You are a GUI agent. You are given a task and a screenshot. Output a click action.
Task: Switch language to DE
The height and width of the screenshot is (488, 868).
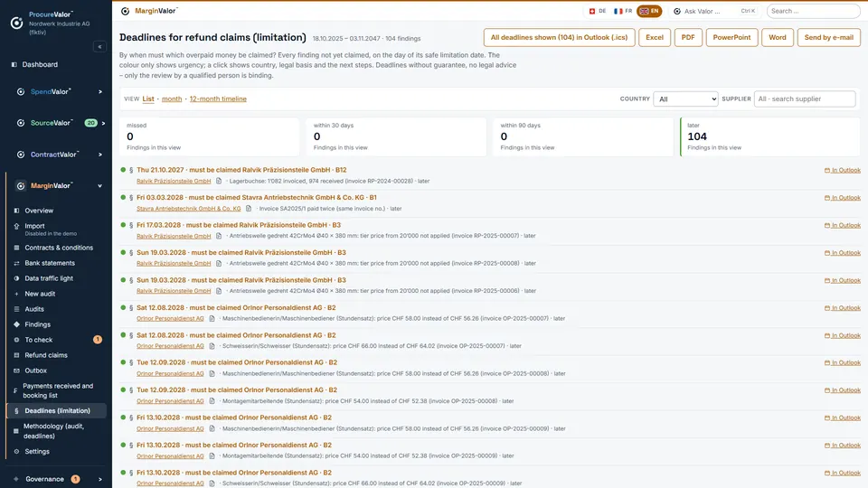pos(598,11)
